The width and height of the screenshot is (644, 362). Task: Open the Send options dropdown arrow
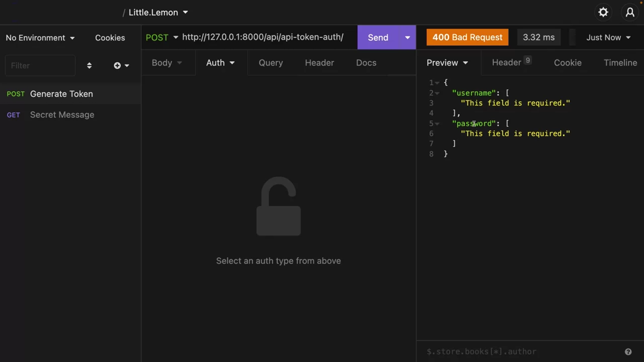click(x=407, y=38)
